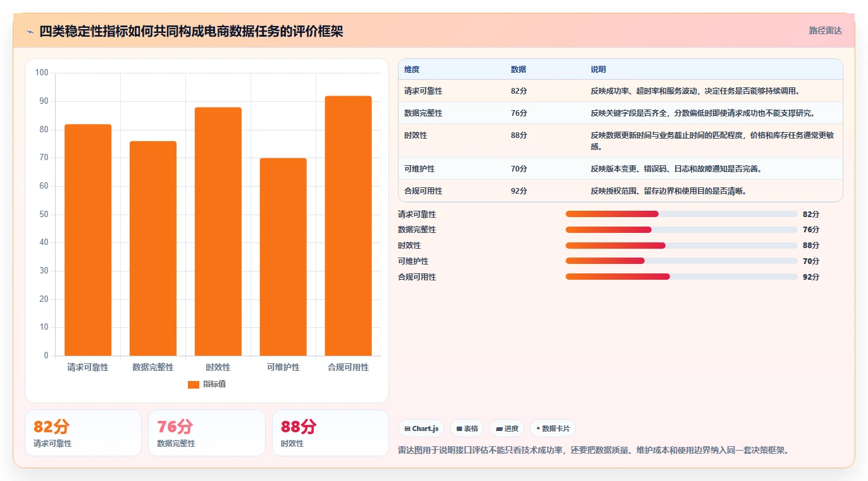Click the 时效性 bar in chart
The height and width of the screenshot is (481, 868).
pos(218,232)
